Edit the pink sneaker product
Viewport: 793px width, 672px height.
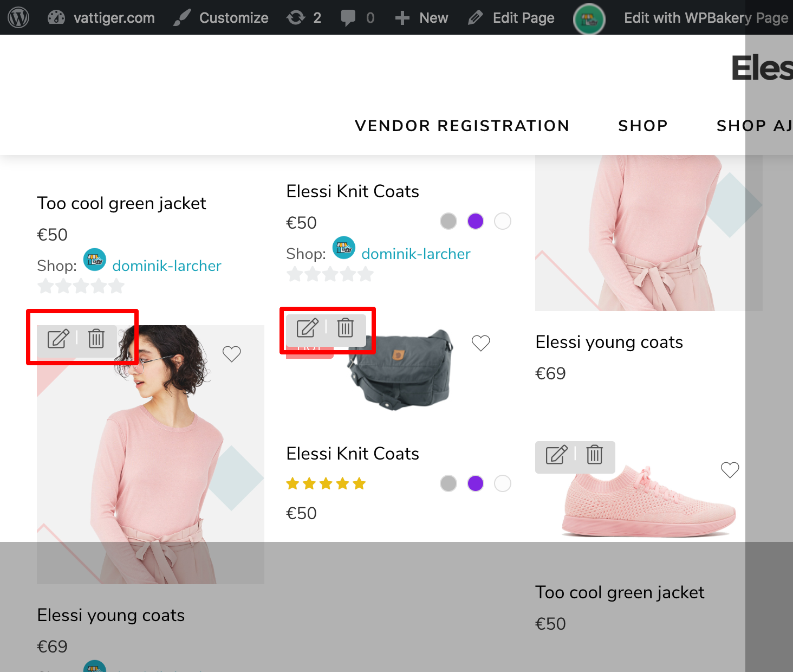(x=556, y=455)
